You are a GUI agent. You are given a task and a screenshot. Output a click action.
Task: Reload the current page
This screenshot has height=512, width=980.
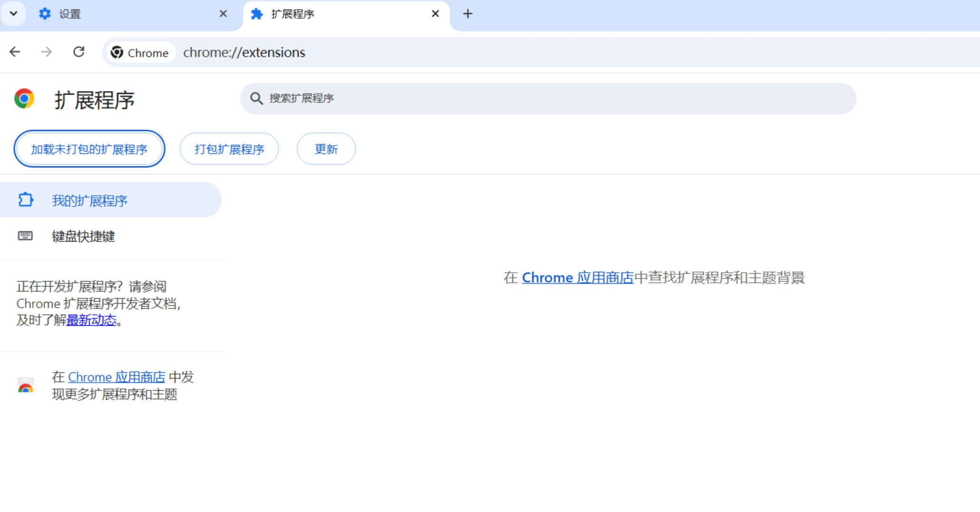coord(79,52)
